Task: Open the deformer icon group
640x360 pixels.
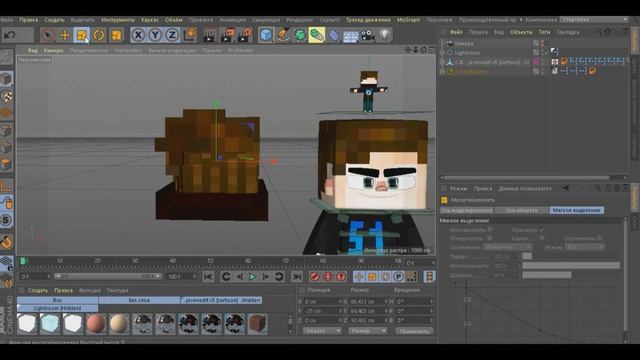Action: [334, 35]
